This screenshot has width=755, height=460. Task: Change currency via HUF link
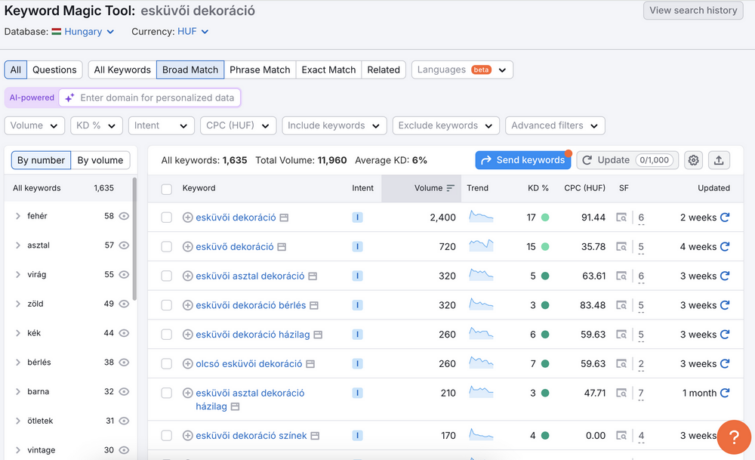(x=193, y=32)
